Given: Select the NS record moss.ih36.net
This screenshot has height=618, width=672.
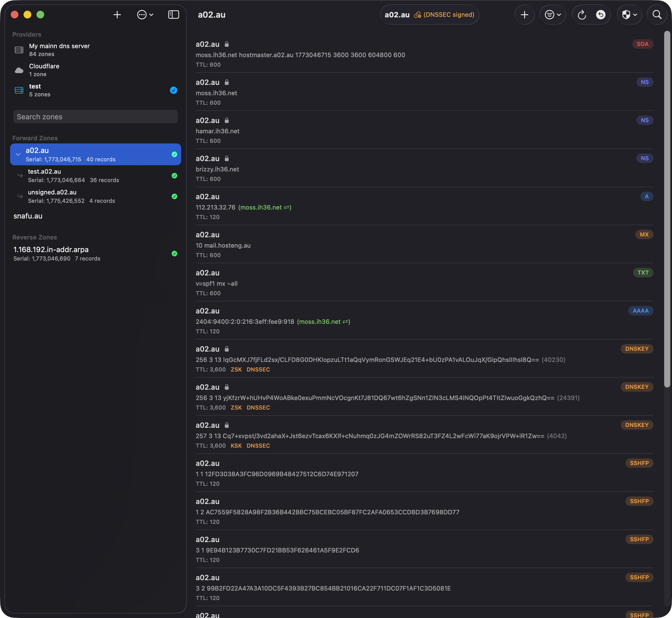Looking at the screenshot, I should (424, 92).
